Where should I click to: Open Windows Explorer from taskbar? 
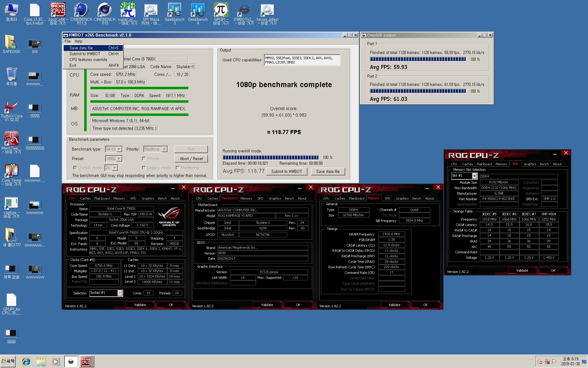pos(41,362)
